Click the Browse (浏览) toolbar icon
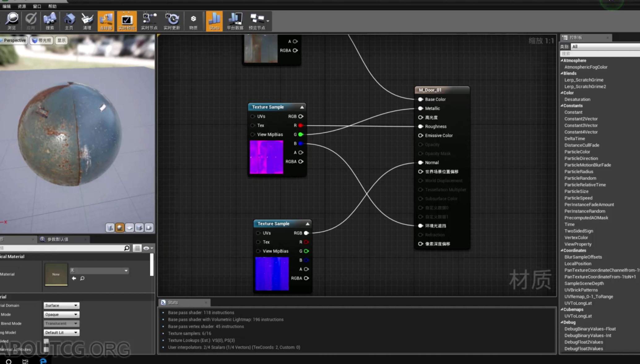The image size is (640, 364). coord(11,21)
